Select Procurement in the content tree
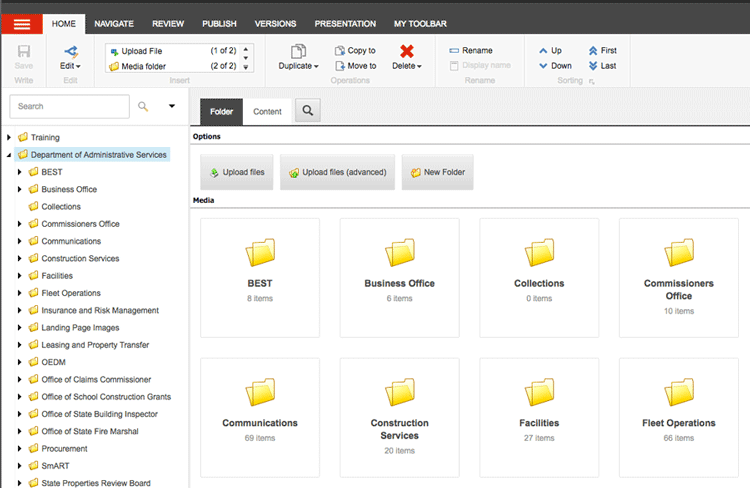 (x=64, y=449)
